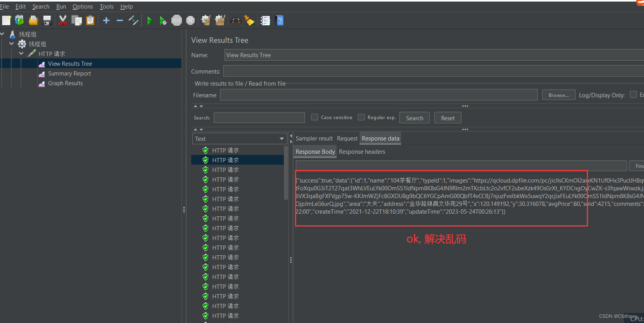Click the collapse arrows above Text dropdown
644x323 pixels.
tap(198, 130)
